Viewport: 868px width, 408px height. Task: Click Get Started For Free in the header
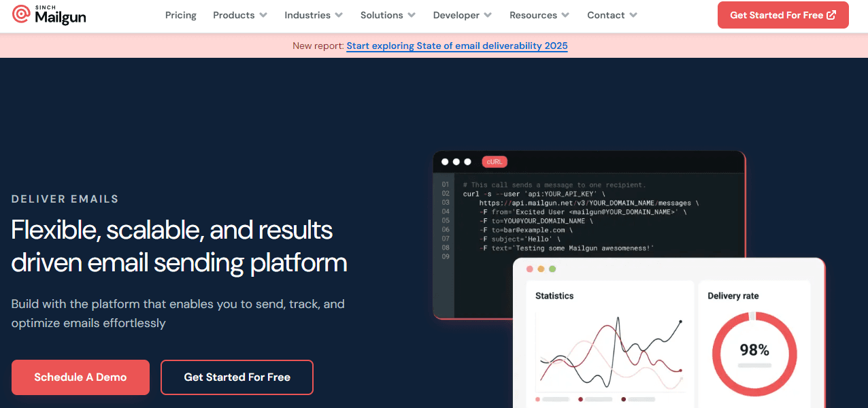(x=783, y=14)
